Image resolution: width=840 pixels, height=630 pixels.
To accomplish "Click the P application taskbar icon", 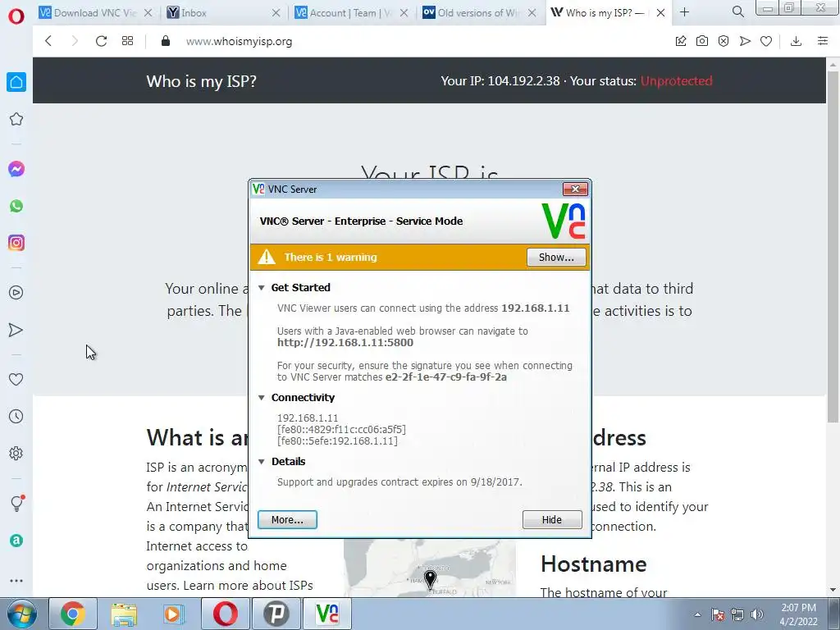I will tap(276, 614).
